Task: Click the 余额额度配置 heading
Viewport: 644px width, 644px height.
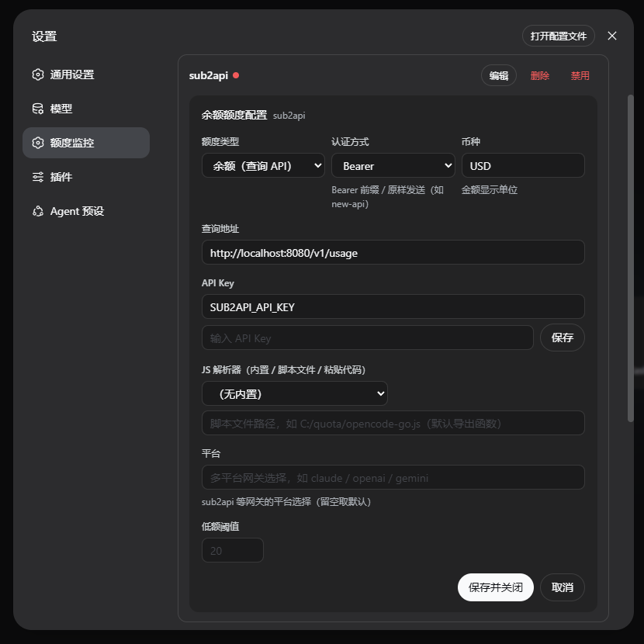Action: [x=234, y=115]
